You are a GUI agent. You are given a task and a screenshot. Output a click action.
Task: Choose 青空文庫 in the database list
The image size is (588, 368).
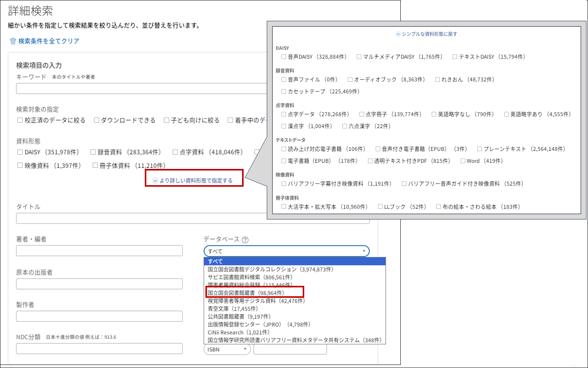coord(232,309)
